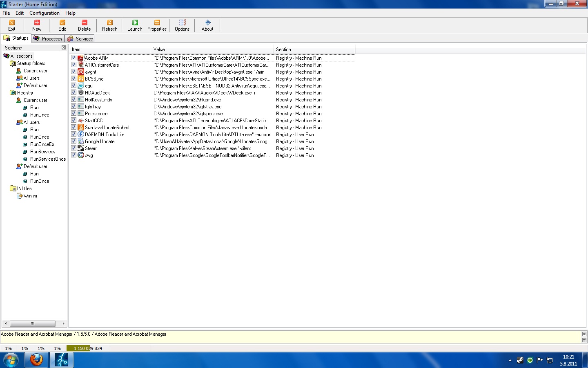
Task: Uncheck the IgfxTray startup checkbox
Action: (73, 106)
